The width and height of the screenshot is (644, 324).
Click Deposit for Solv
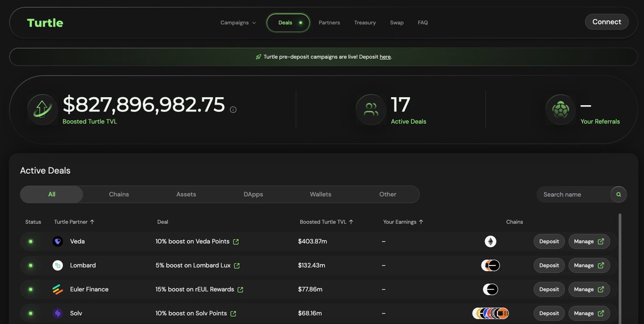(x=549, y=313)
